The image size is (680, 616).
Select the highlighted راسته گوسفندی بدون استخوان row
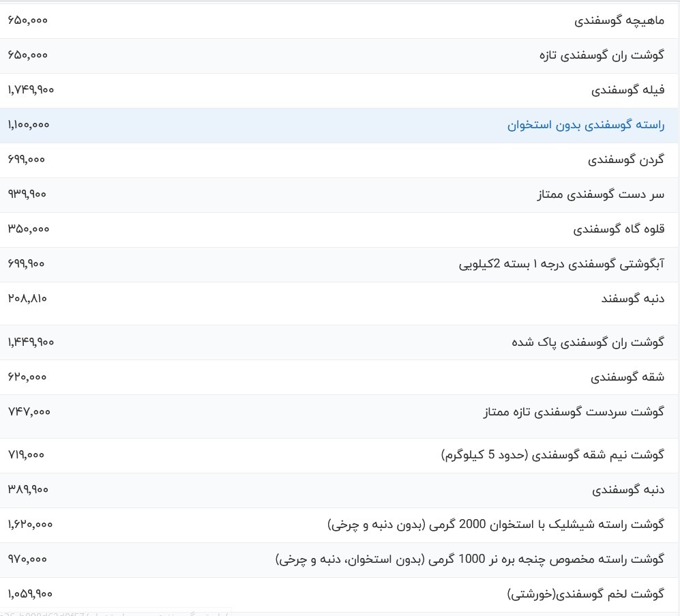coord(341,125)
